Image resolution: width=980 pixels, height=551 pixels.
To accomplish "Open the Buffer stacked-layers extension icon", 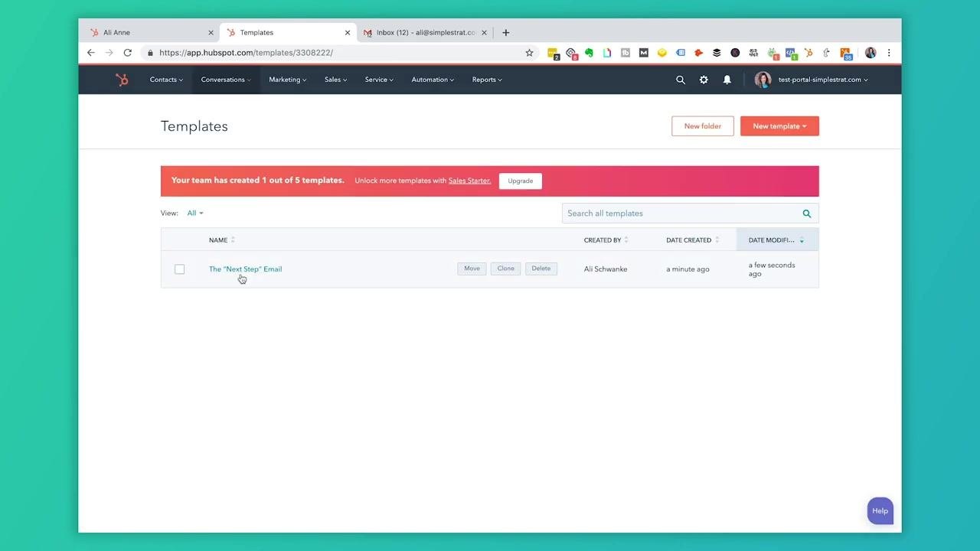I will 717,53.
